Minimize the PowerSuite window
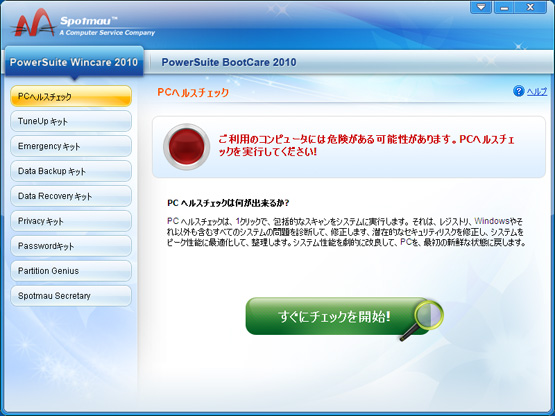The width and height of the screenshot is (555, 416). (504, 7)
